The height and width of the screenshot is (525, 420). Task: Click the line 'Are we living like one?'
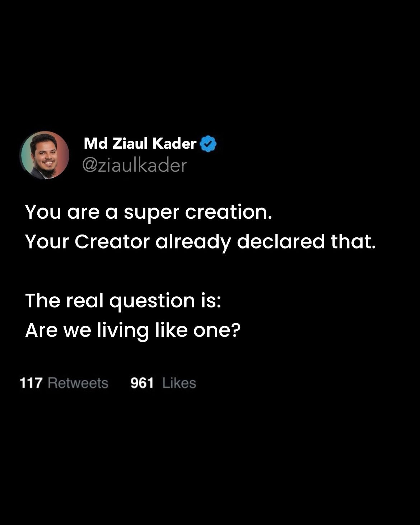click(132, 330)
